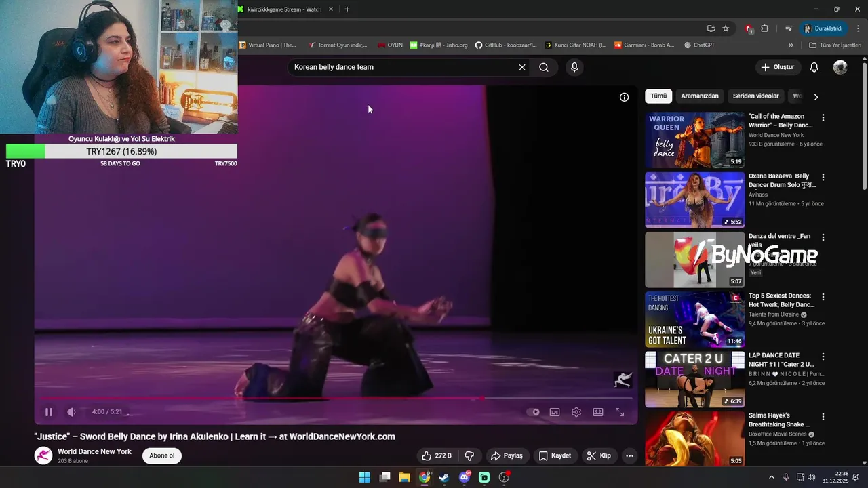Dislike the video
Image resolution: width=868 pixels, height=488 pixels.
[x=469, y=455]
